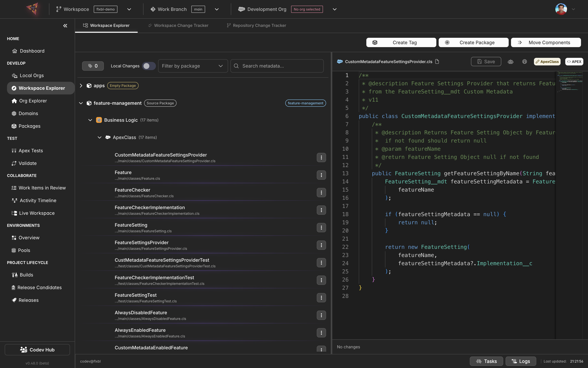
Task: Open the Filter by package dropdown
Action: (x=193, y=66)
